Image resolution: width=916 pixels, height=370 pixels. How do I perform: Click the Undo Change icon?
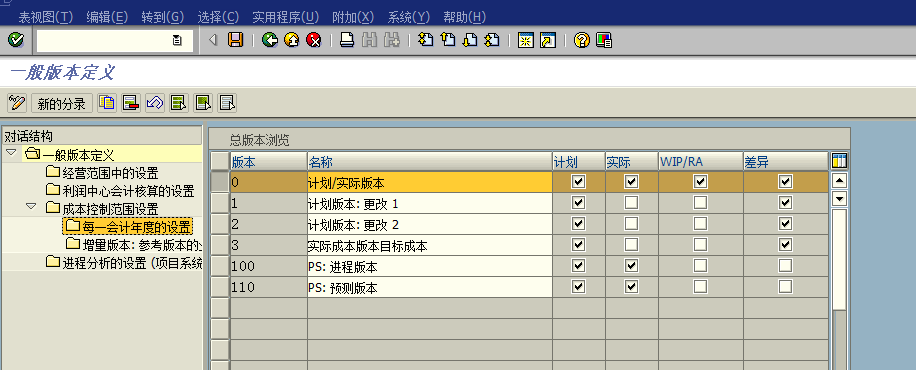(155, 103)
